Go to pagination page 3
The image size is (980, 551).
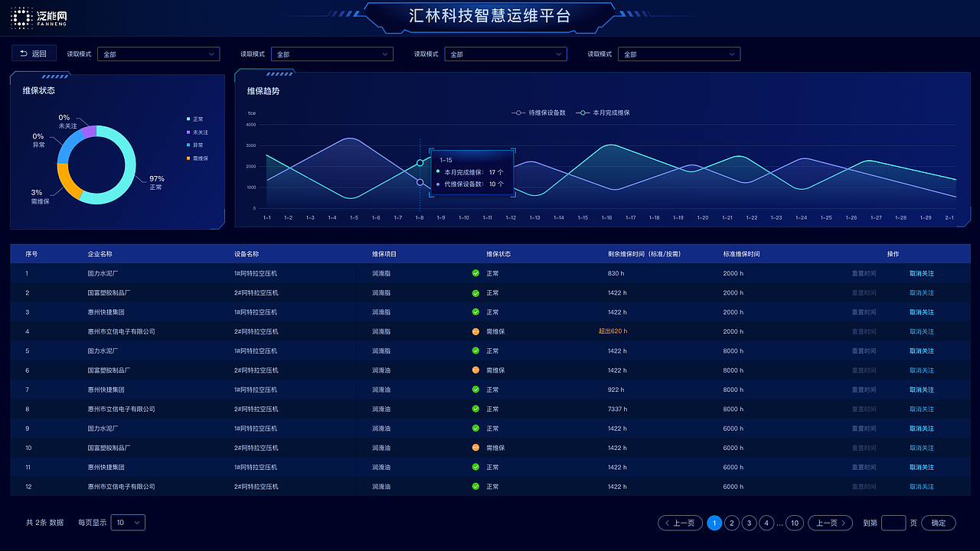[x=750, y=523]
